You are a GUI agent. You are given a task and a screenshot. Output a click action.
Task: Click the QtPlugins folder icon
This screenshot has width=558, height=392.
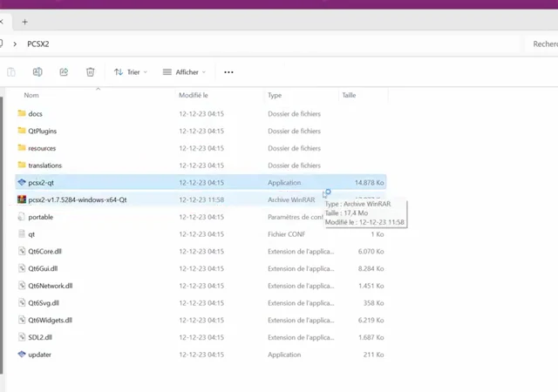coord(22,131)
